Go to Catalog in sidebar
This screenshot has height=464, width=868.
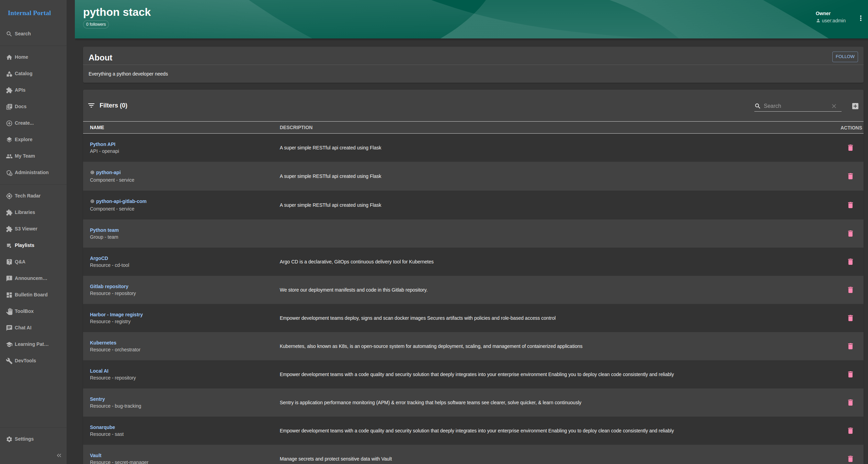[23, 73]
